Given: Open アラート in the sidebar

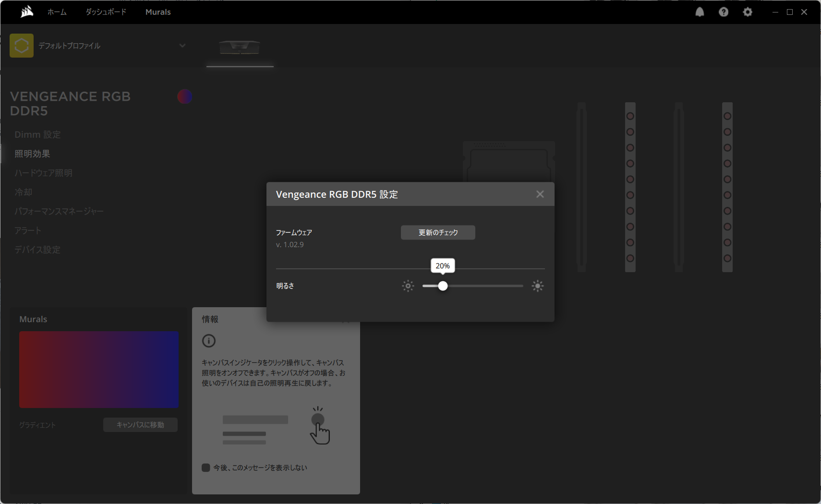Looking at the screenshot, I should click(27, 230).
